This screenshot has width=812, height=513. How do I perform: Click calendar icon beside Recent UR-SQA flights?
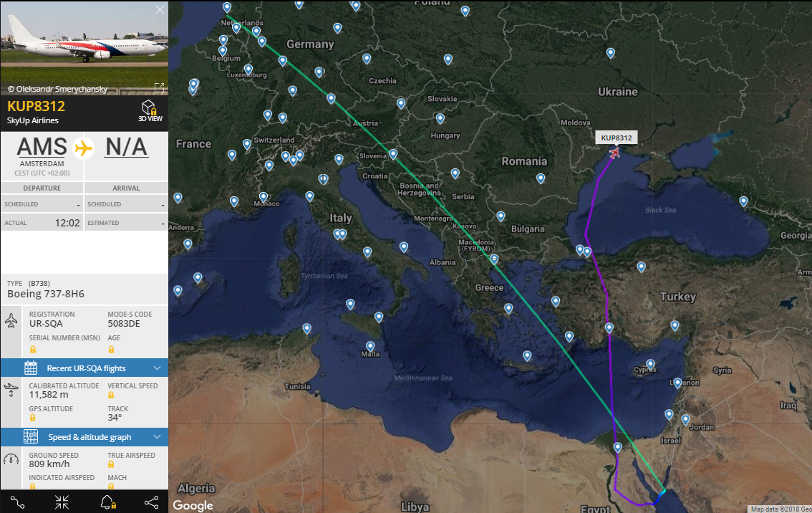click(31, 368)
